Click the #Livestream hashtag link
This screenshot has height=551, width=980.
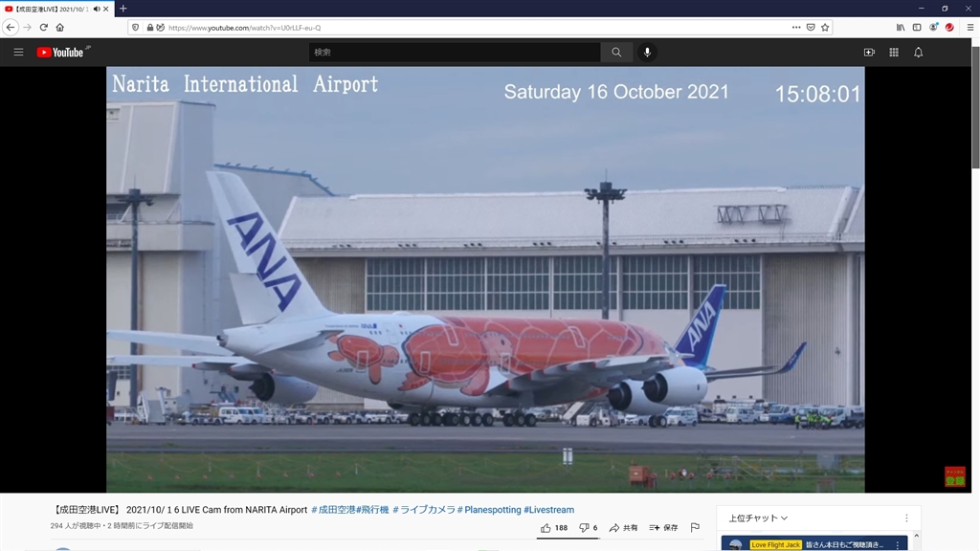click(x=548, y=510)
